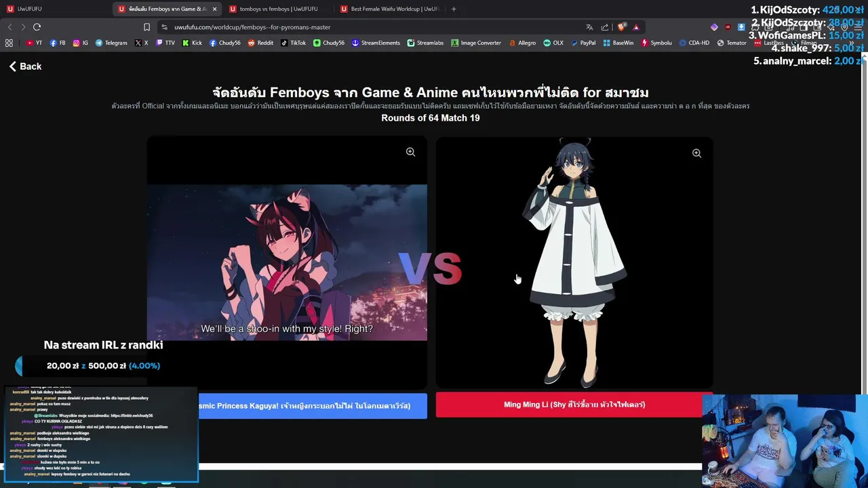
Task: Open the tab groups grid icon on bookmarks bar
Action: [9, 43]
